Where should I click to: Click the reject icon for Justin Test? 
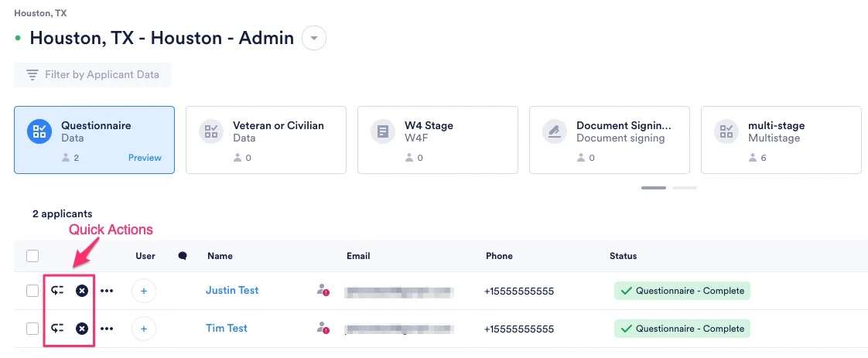point(82,291)
